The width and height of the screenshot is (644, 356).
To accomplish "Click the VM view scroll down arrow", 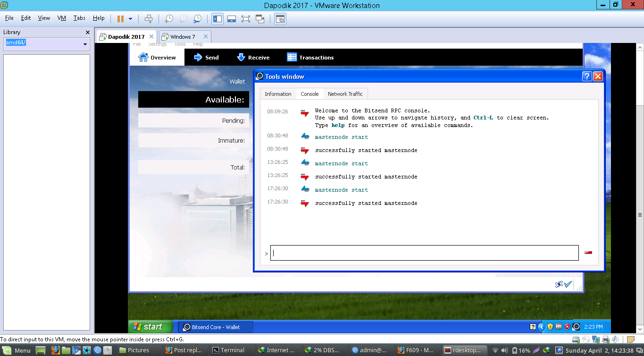I will coord(639,329).
